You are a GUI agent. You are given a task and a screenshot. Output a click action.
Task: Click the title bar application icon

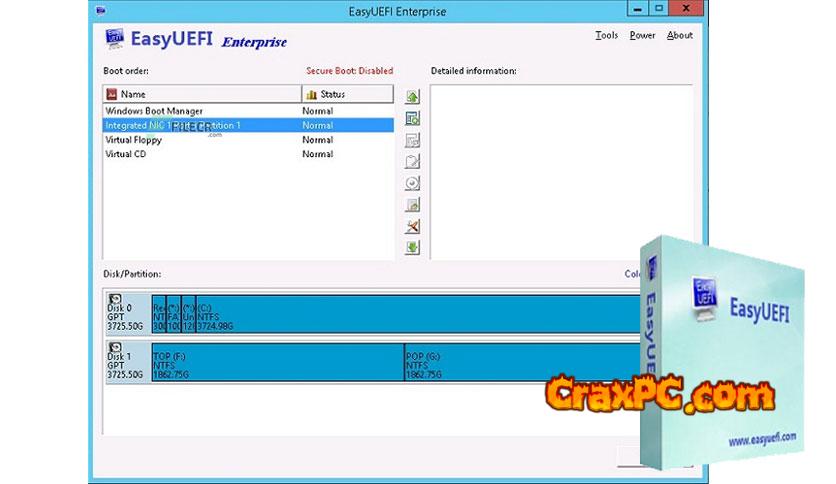click(100, 10)
